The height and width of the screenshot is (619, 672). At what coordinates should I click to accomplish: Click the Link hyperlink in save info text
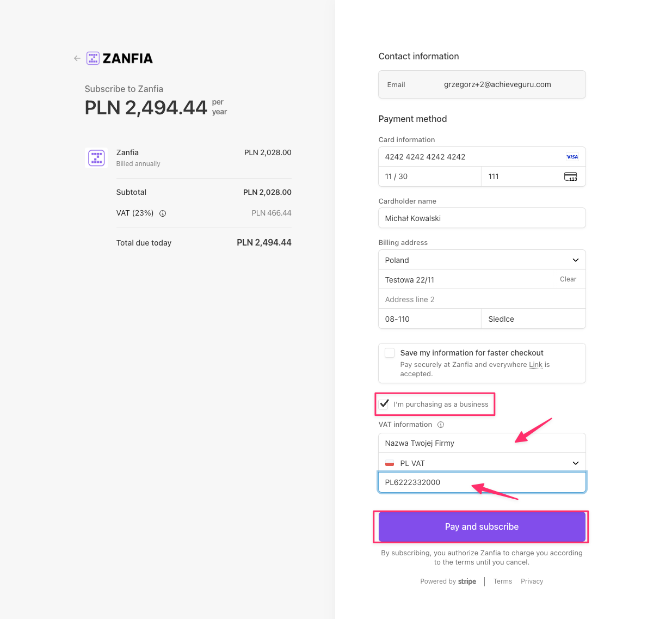[x=535, y=365]
